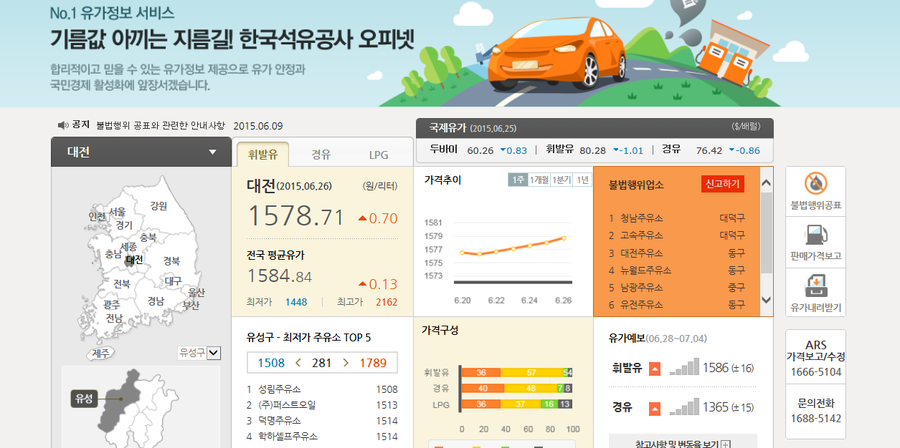This screenshot has width=900, height=448.
Task: Click the 신고하기 button
Action: (723, 184)
